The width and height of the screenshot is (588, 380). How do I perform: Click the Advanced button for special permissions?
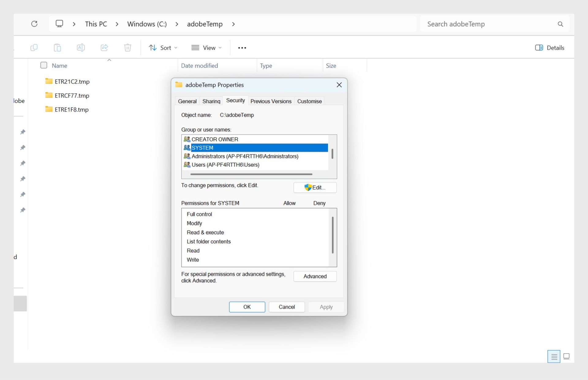[315, 276]
